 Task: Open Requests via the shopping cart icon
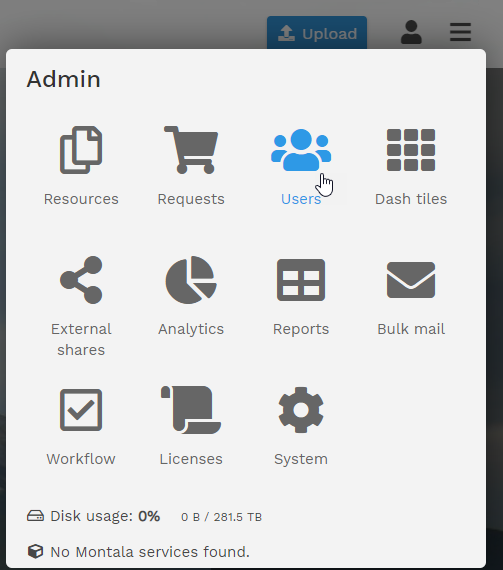pos(191,150)
